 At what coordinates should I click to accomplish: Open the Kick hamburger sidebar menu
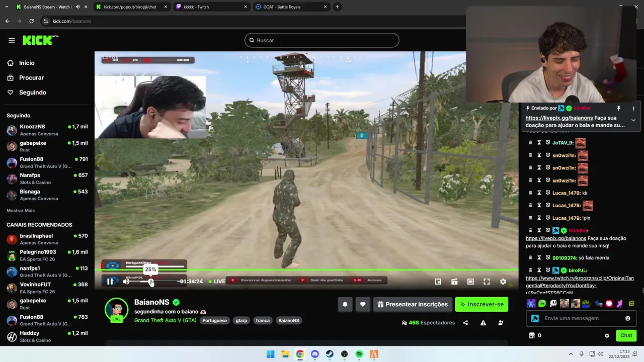click(x=12, y=40)
